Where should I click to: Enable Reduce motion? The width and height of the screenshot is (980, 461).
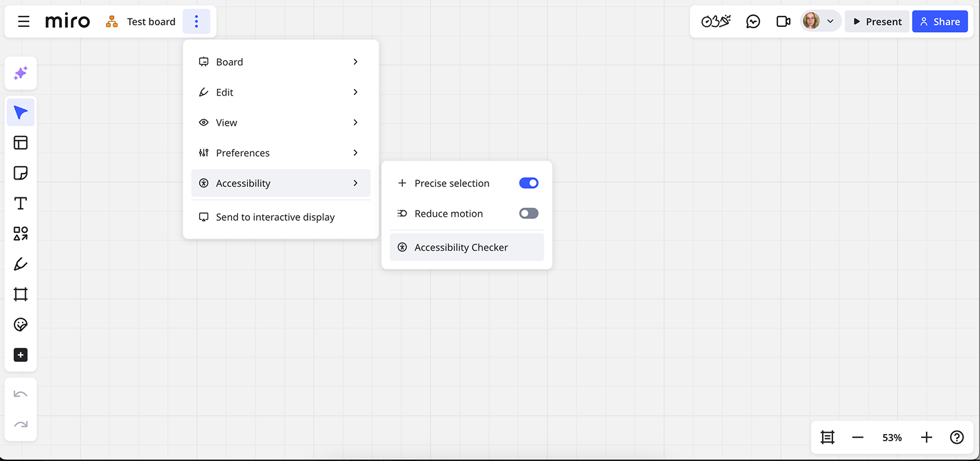click(528, 213)
